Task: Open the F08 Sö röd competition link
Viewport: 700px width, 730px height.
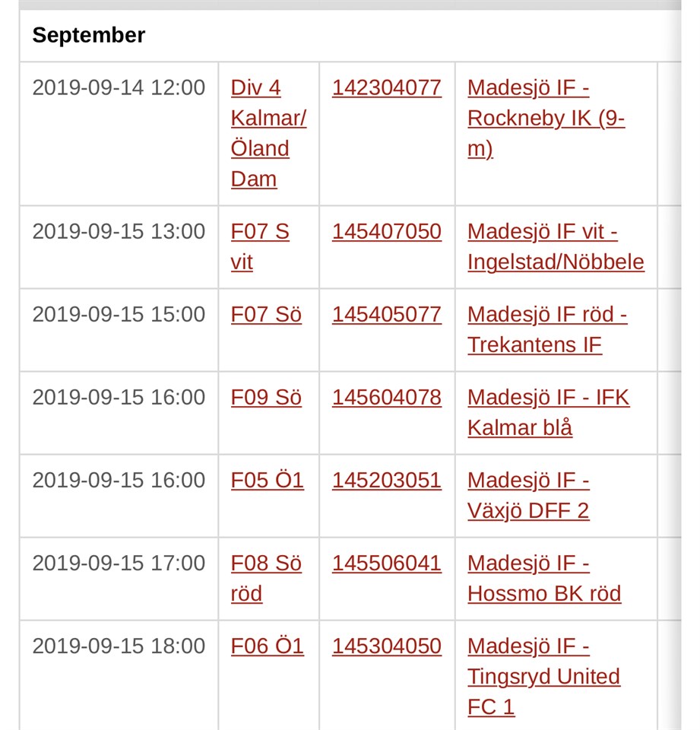Action: click(x=265, y=563)
